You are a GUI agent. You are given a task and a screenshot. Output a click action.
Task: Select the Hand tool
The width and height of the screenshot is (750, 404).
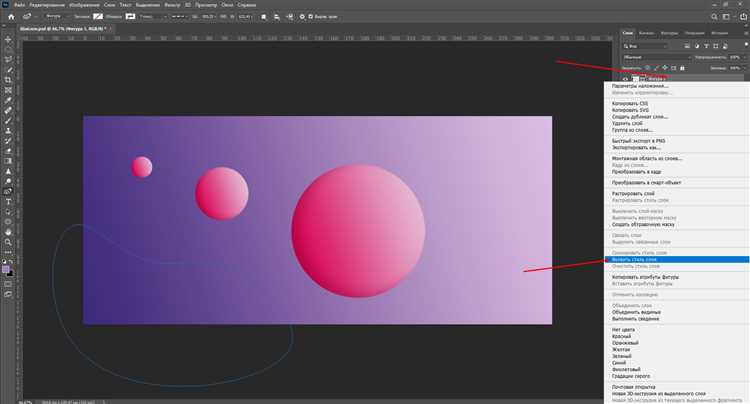coord(8,232)
